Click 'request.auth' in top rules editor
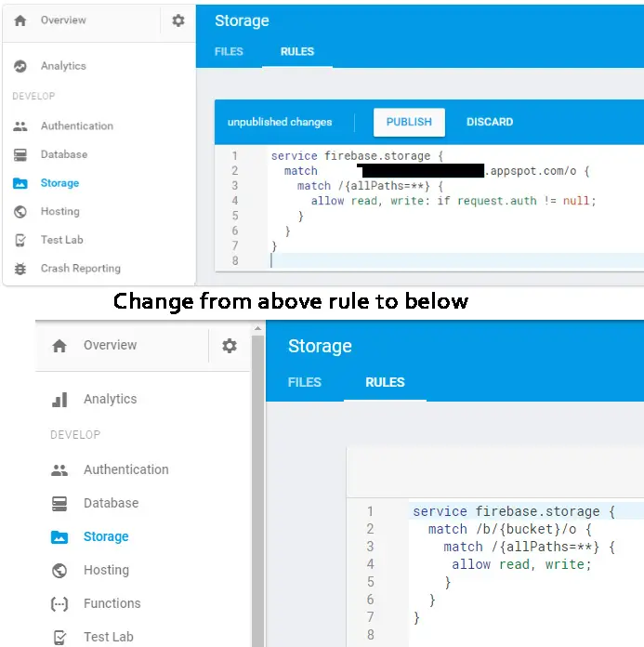644x647 pixels. click(x=497, y=201)
